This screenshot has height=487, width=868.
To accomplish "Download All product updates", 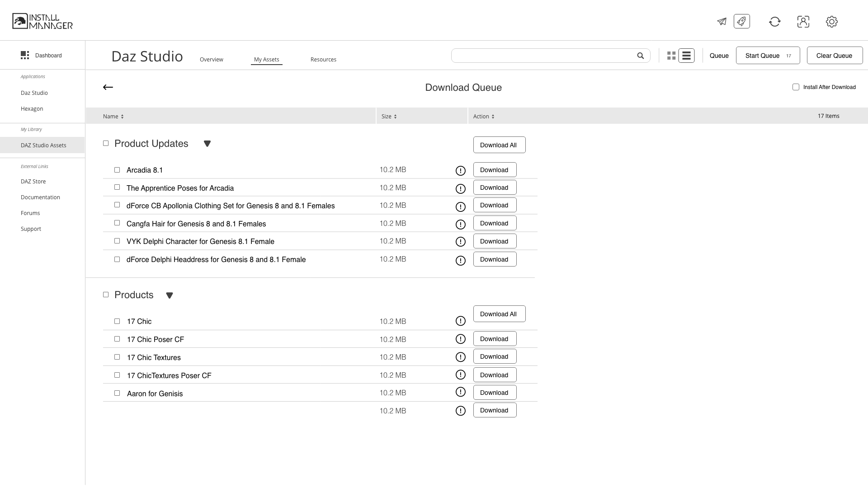I will [499, 145].
